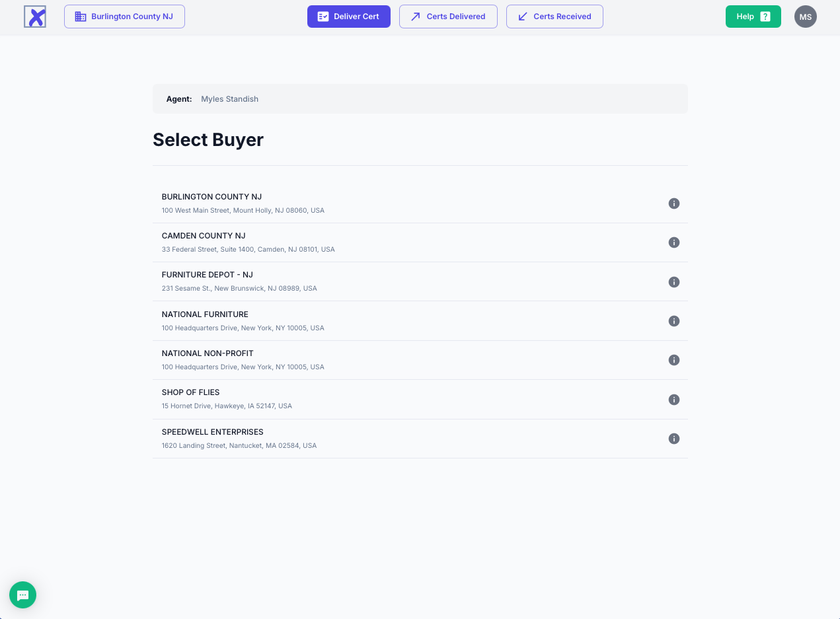Show details icon for Shop of Flies
The height and width of the screenshot is (619, 840).
pos(673,400)
